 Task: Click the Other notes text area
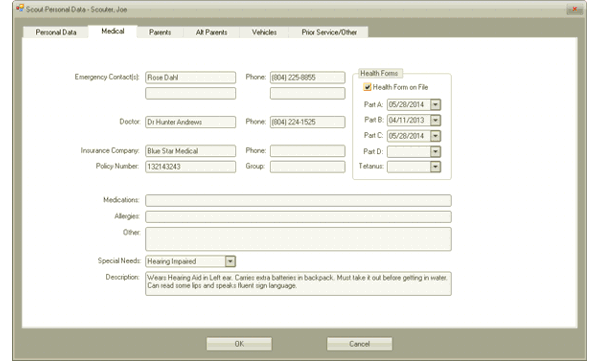pos(298,239)
